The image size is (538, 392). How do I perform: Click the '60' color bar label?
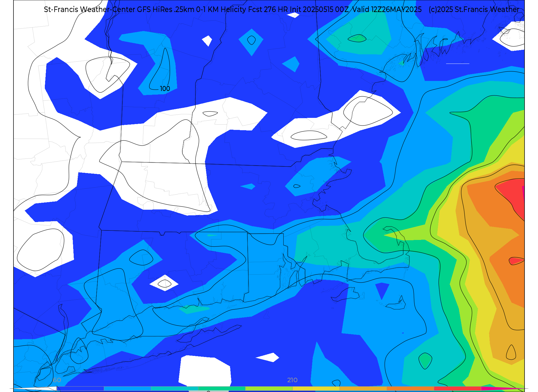(57, 380)
